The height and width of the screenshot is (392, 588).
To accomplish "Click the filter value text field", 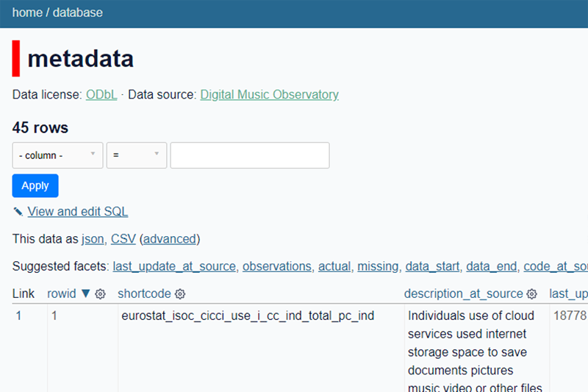I will coord(250,155).
